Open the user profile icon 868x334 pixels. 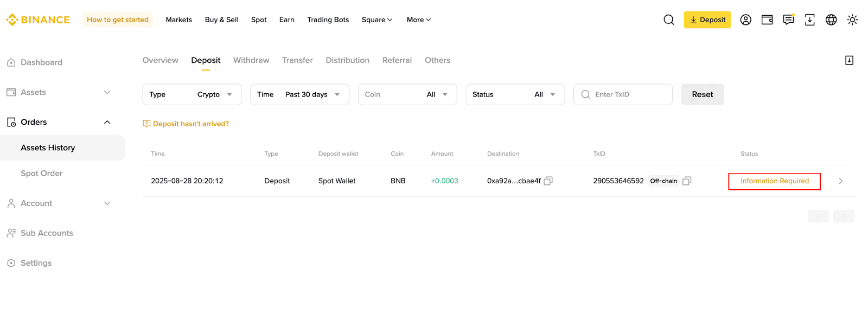[x=746, y=20]
